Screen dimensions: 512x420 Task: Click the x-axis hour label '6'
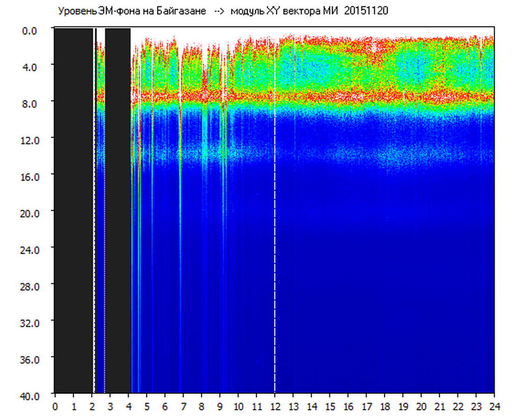[x=165, y=406]
